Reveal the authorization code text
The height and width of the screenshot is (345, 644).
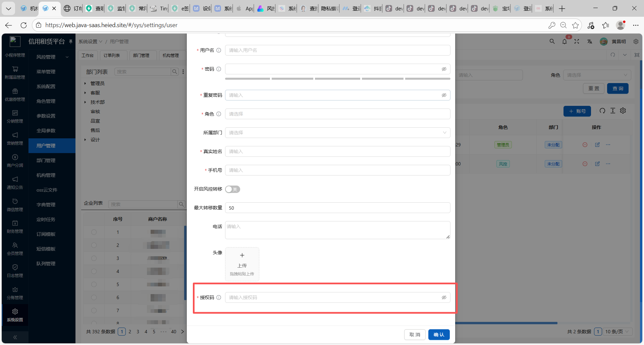(444, 297)
